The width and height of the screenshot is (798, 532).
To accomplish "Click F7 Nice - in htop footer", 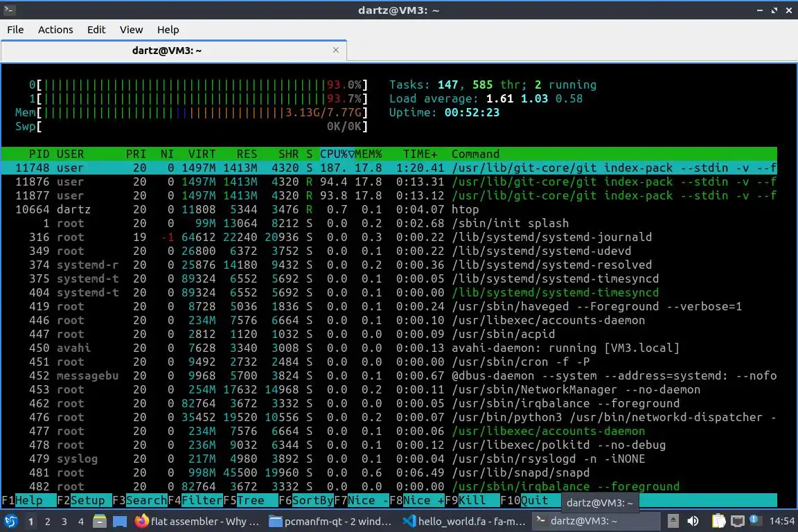I will (x=362, y=500).
